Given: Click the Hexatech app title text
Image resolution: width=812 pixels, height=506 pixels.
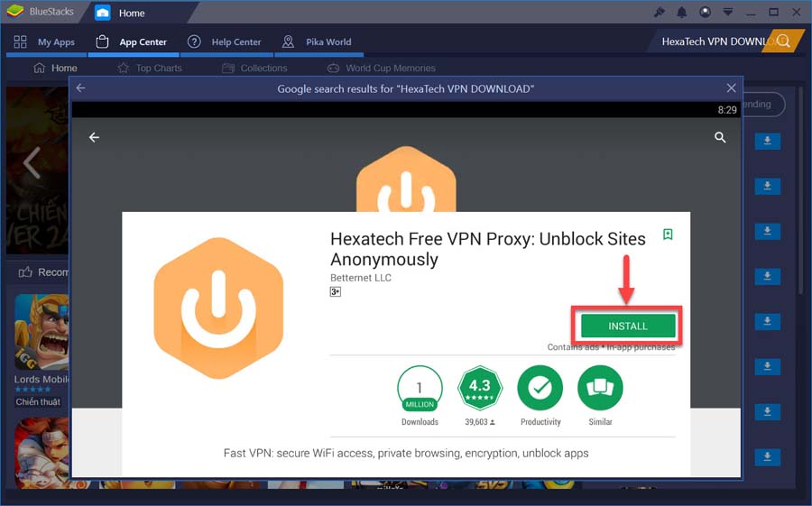Looking at the screenshot, I should click(488, 249).
